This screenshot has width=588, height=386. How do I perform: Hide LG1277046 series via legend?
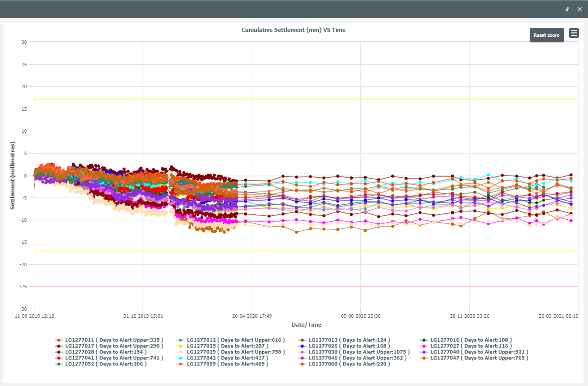click(x=352, y=358)
